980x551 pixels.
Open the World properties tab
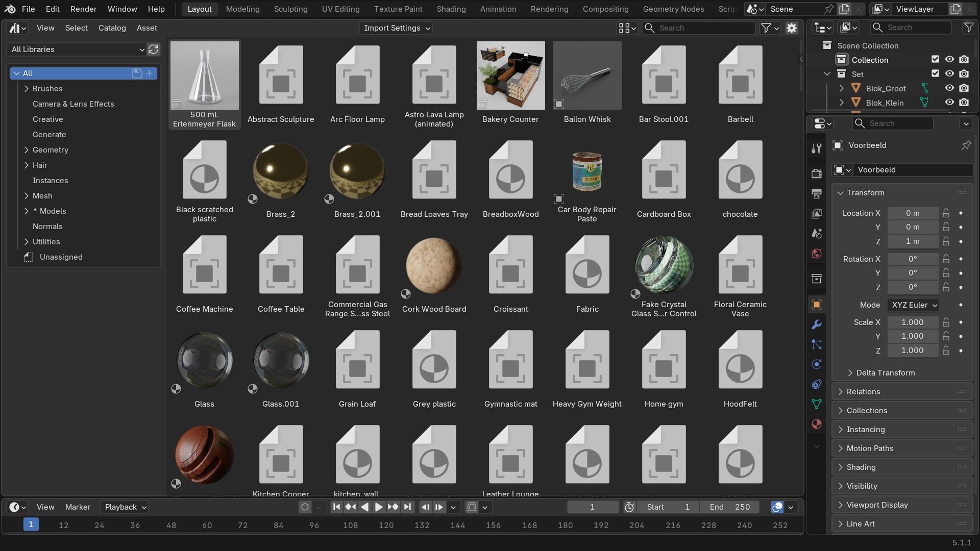click(x=817, y=254)
